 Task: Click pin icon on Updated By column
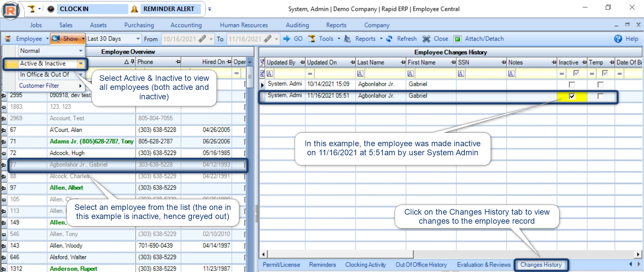tap(302, 62)
